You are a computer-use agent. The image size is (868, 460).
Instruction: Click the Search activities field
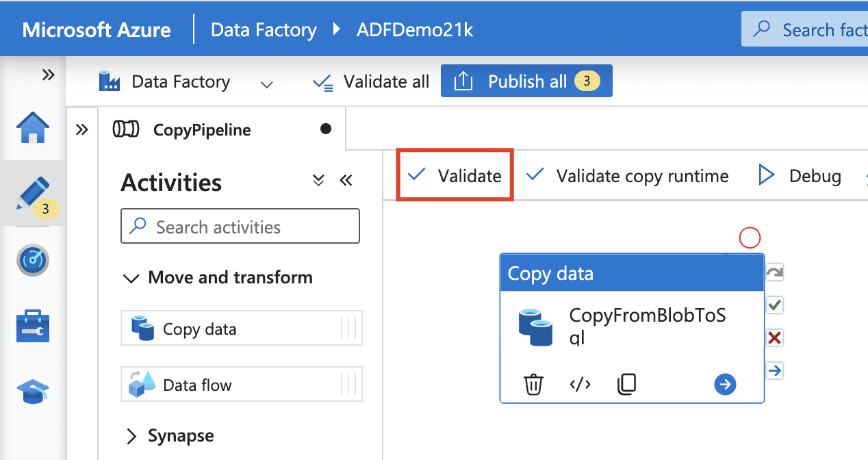(x=240, y=227)
